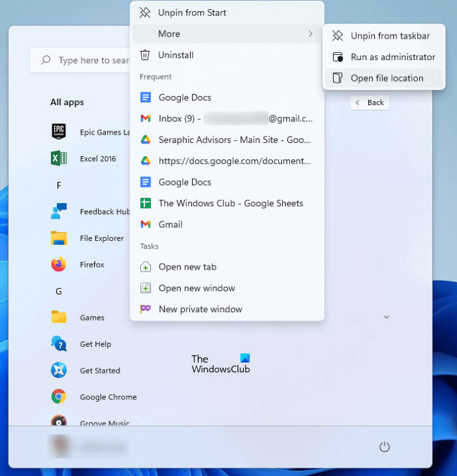Select Unpin from Start
This screenshot has height=476, width=457.
tap(192, 12)
